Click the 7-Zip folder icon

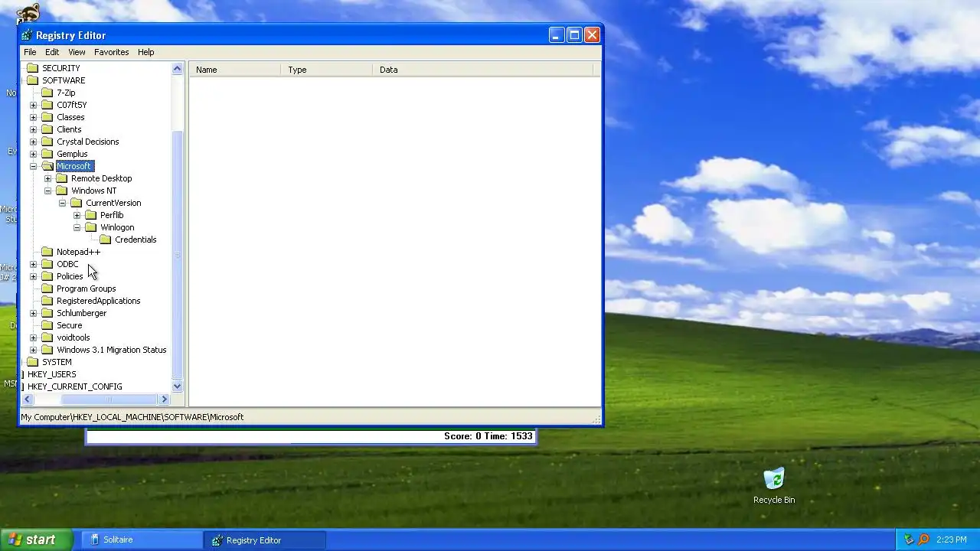pos(47,93)
